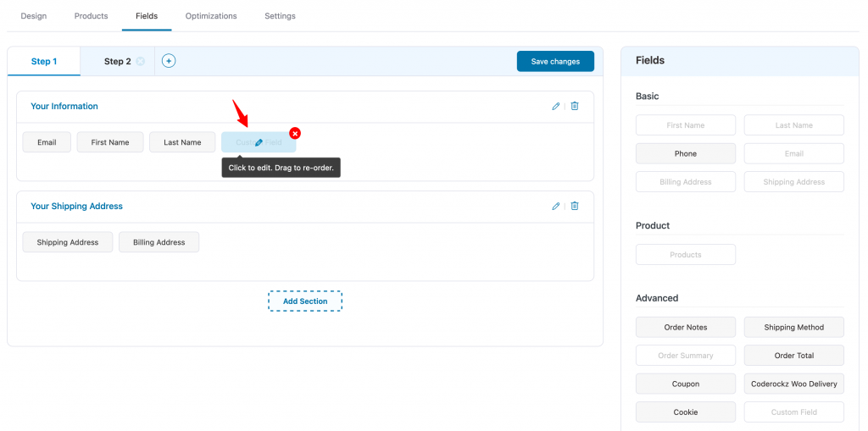
Task: Click the Your Information section title
Action: click(64, 106)
